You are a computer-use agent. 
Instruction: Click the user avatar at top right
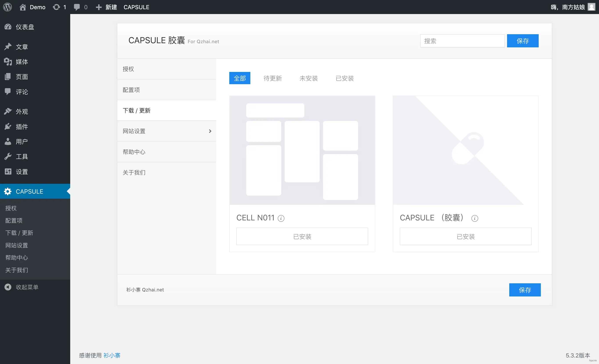point(592,7)
